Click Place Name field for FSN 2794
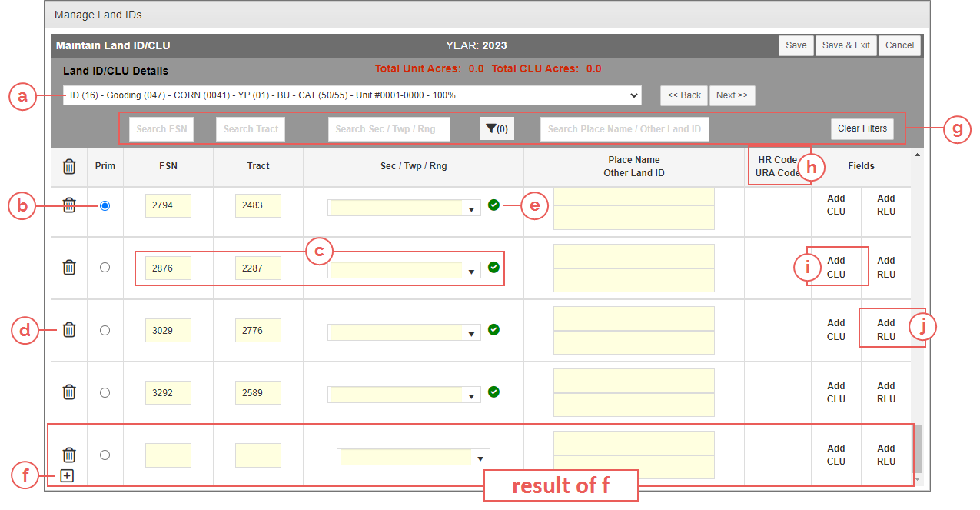 tap(634, 196)
